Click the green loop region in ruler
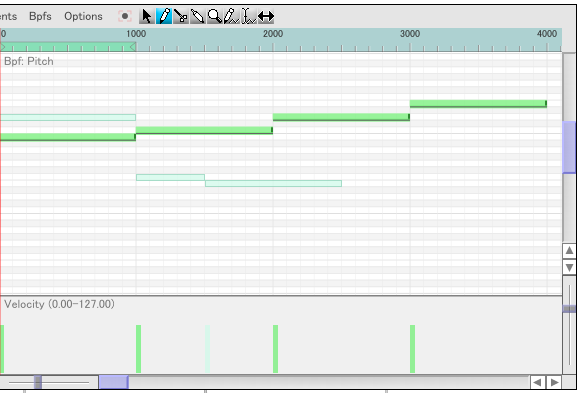The width and height of the screenshot is (580, 393). coord(68,47)
